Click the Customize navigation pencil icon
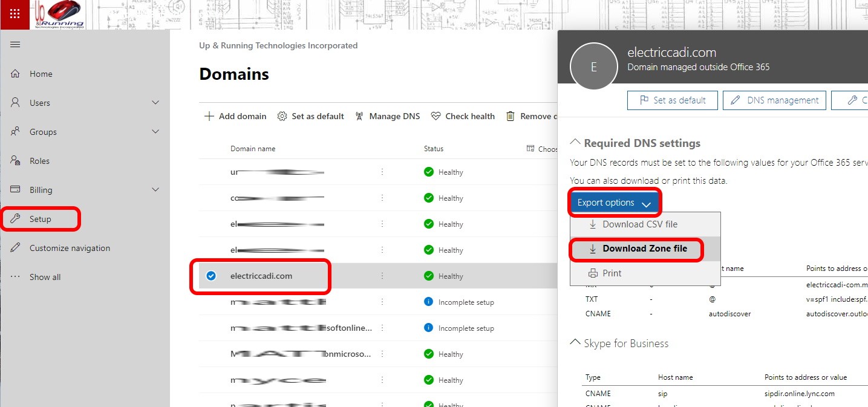The height and width of the screenshot is (407, 868). [16, 248]
